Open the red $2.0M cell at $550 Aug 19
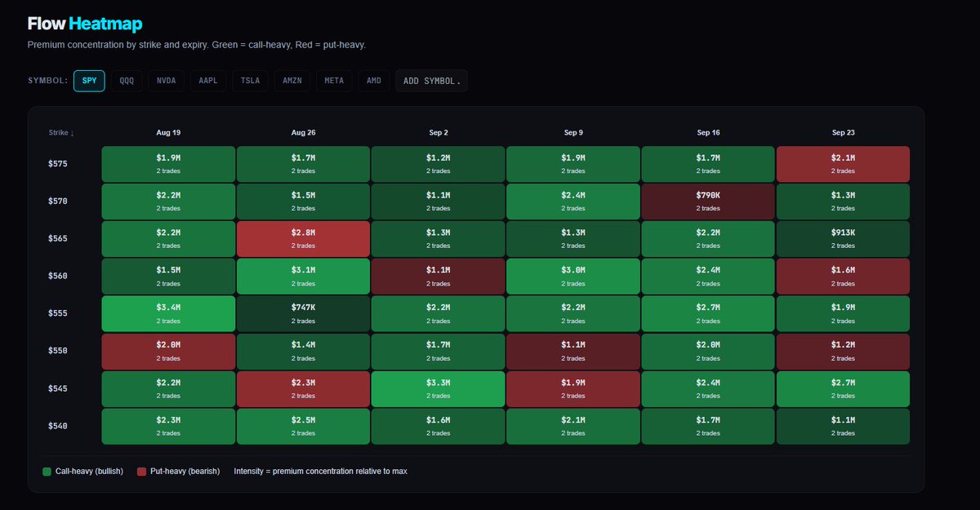This screenshot has height=510, width=980. (x=168, y=351)
